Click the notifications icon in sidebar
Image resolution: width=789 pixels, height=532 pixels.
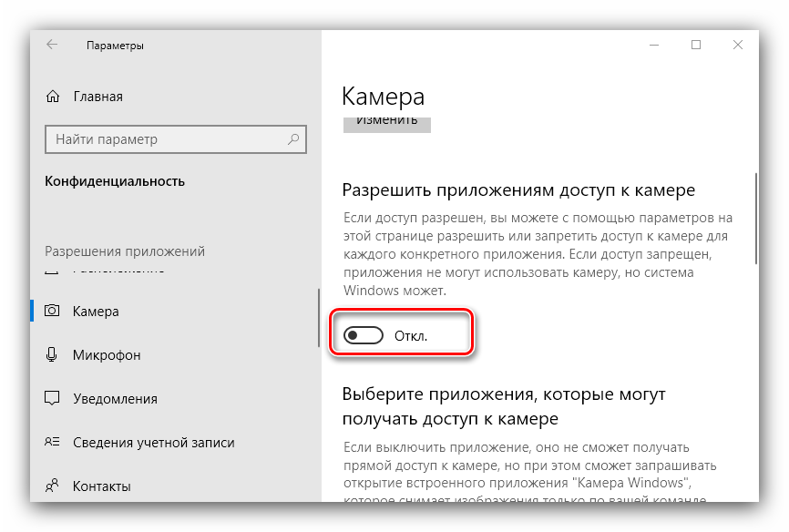(x=53, y=399)
